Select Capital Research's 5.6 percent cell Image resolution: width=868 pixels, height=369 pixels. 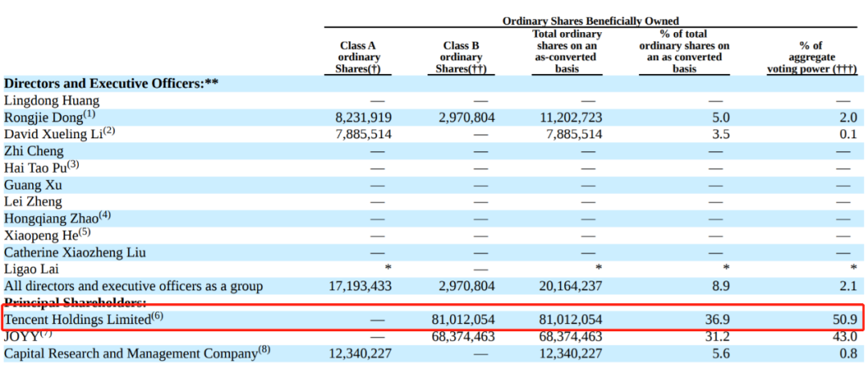tap(722, 354)
